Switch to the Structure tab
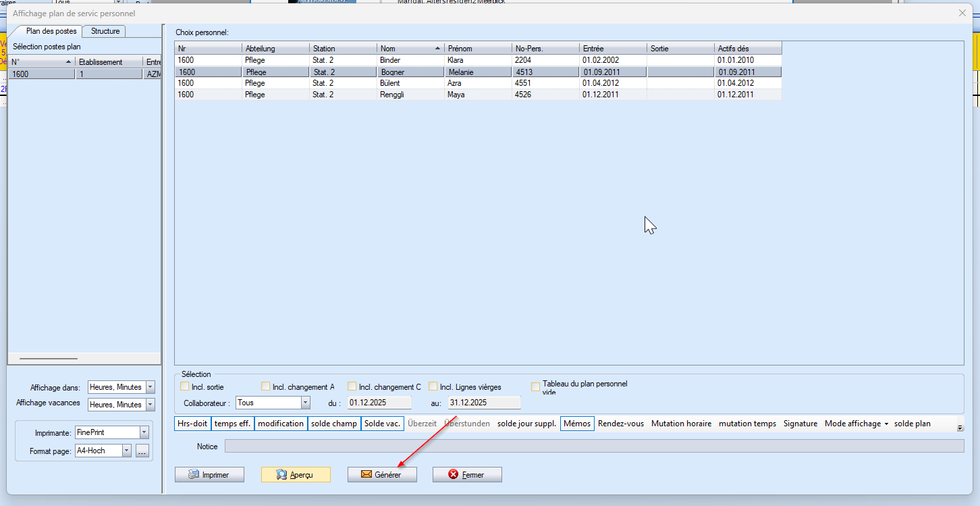 [105, 31]
